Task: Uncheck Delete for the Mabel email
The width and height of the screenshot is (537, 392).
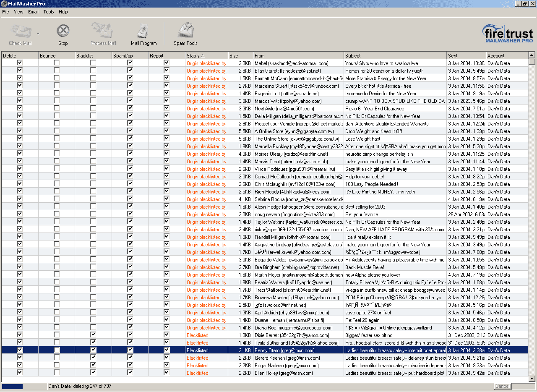Action: click(x=20, y=63)
